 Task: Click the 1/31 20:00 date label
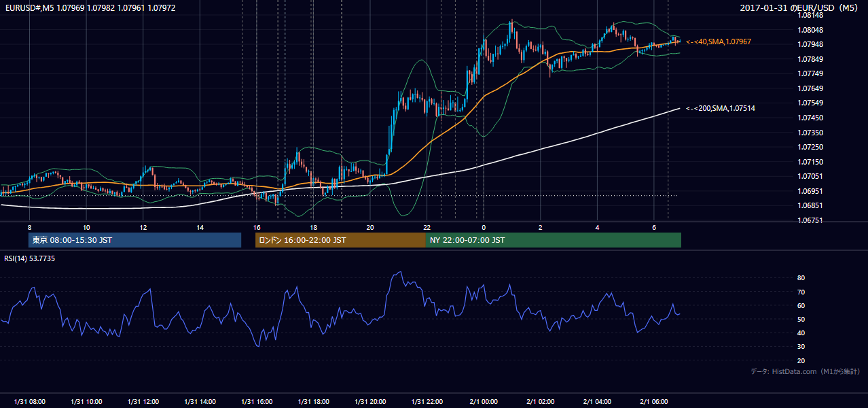(x=370, y=402)
